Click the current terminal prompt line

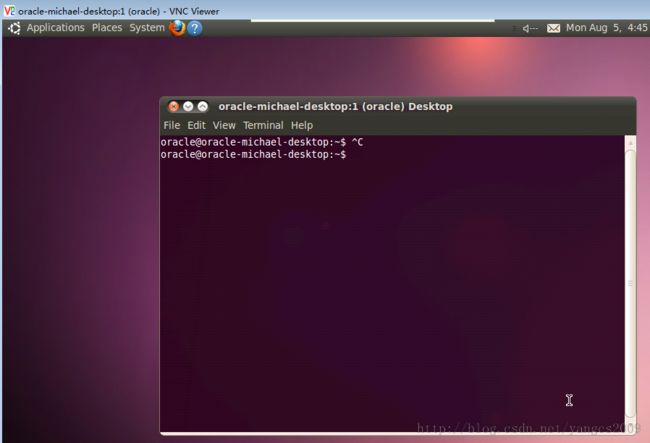[253, 155]
